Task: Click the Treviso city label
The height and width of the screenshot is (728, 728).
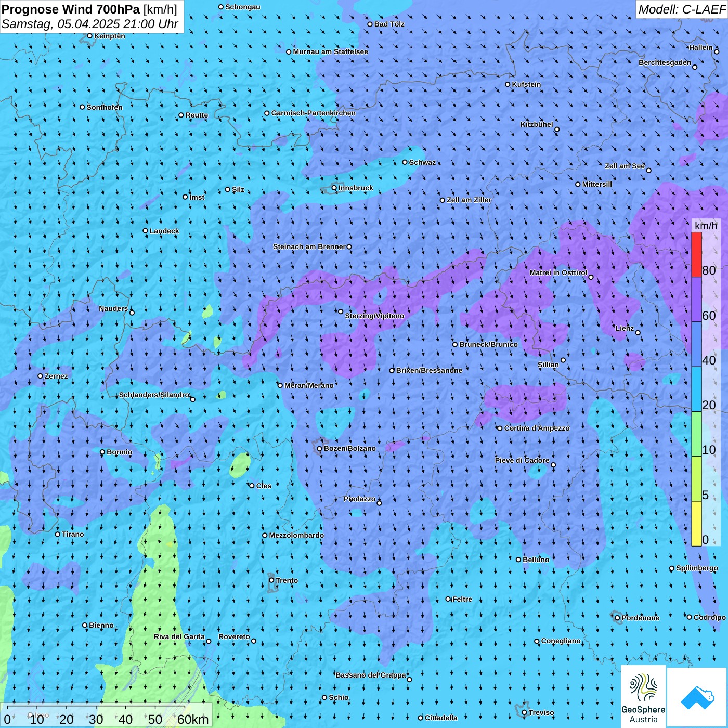Action: click(x=541, y=712)
